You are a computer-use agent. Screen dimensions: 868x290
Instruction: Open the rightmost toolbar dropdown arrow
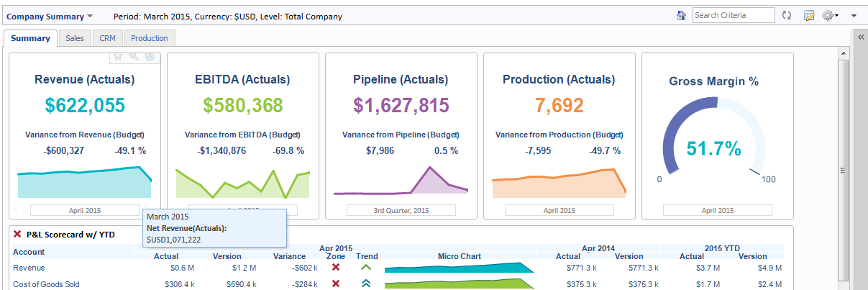point(854,15)
